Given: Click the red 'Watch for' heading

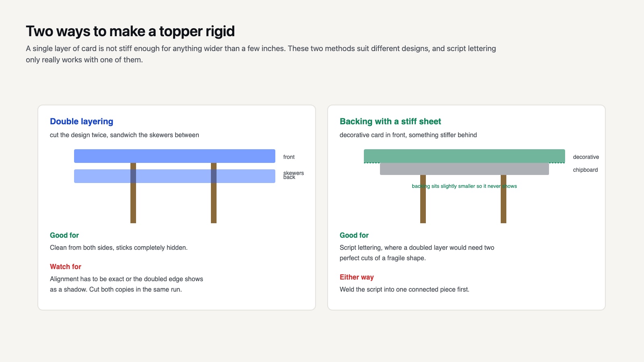Looking at the screenshot, I should [66, 267].
